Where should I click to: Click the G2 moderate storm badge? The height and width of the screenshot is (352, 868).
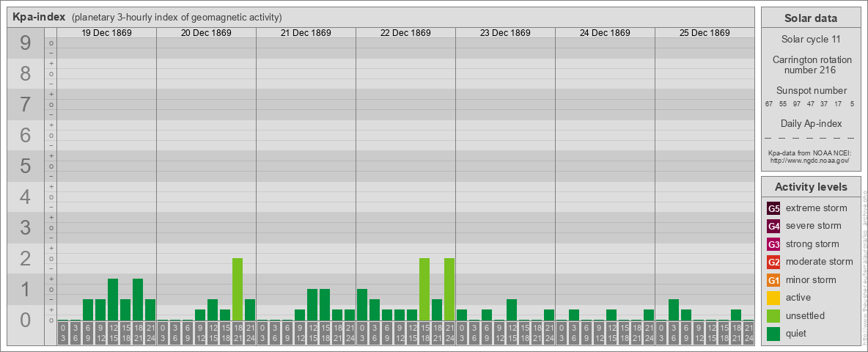click(x=773, y=262)
